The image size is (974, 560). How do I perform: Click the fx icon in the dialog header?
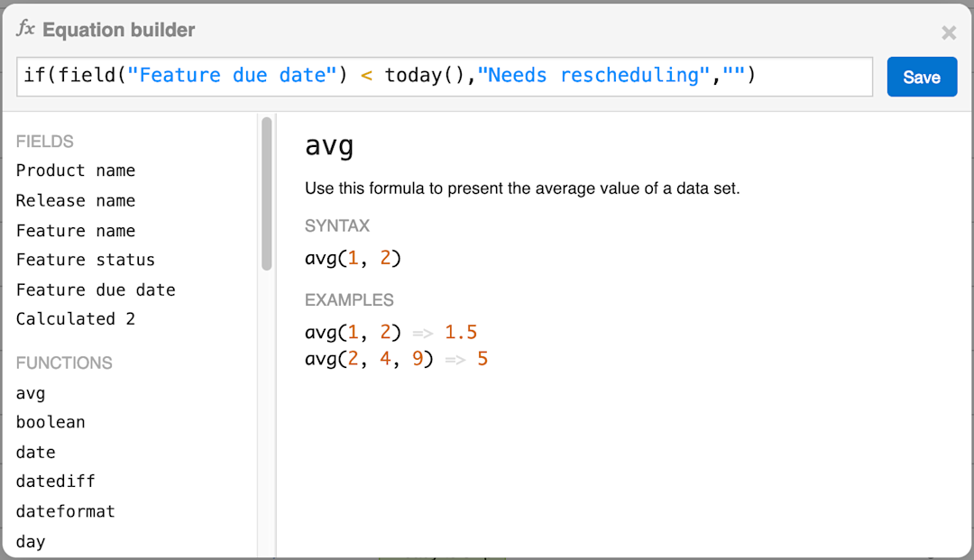point(26,30)
